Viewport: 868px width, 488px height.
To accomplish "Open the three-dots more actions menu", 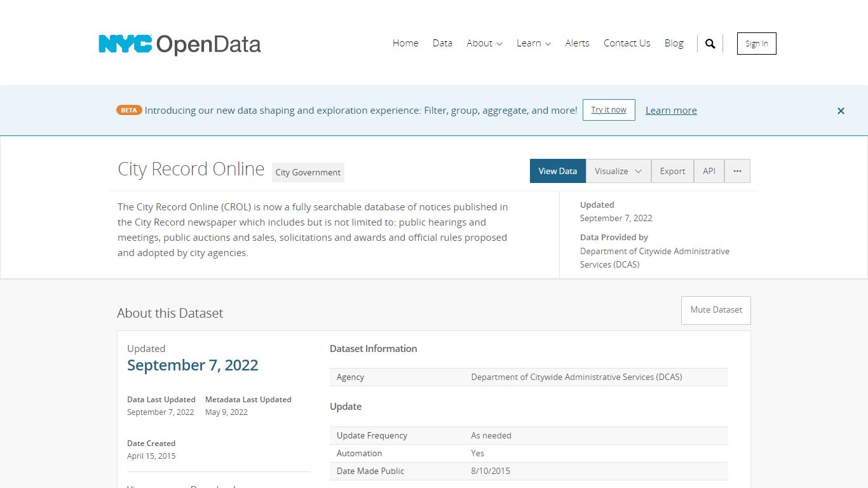I will point(737,171).
